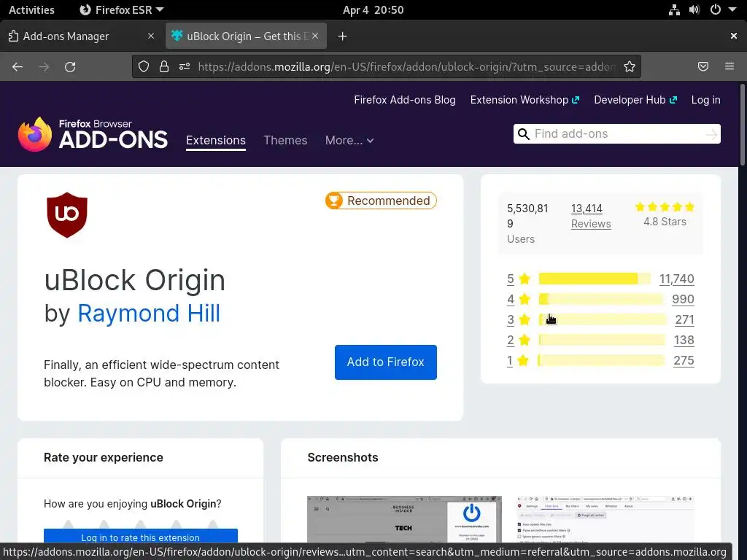Open the Extension Workshop link
747x560 pixels.
(525, 100)
